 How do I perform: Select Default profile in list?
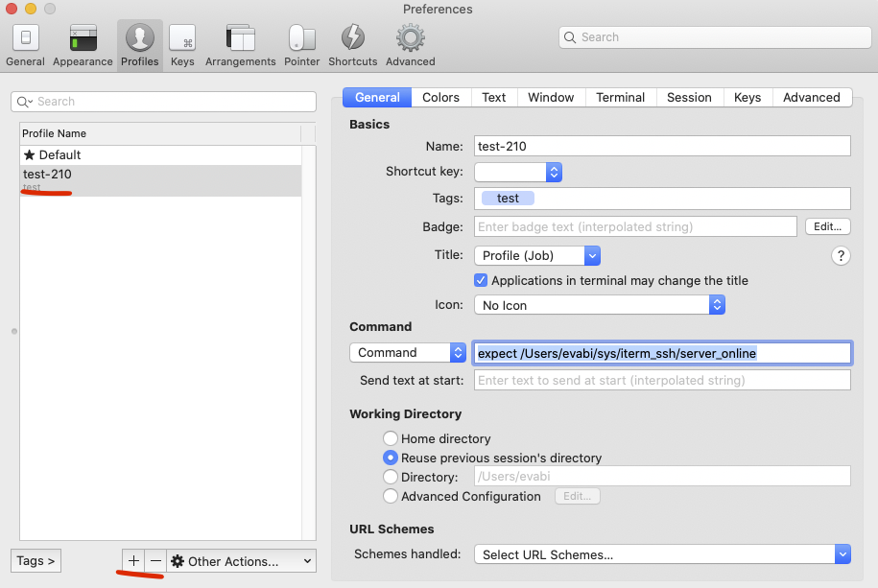[160, 154]
